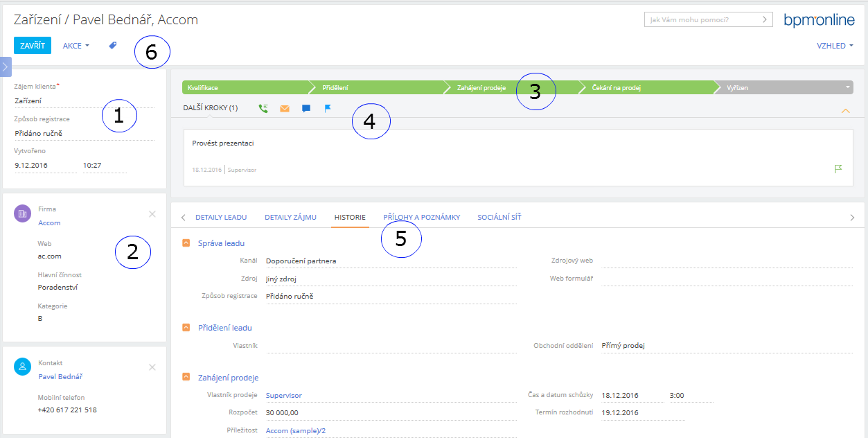Click the Web value ac.com
Image resolution: width=868 pixels, height=438 pixels.
(x=50, y=256)
